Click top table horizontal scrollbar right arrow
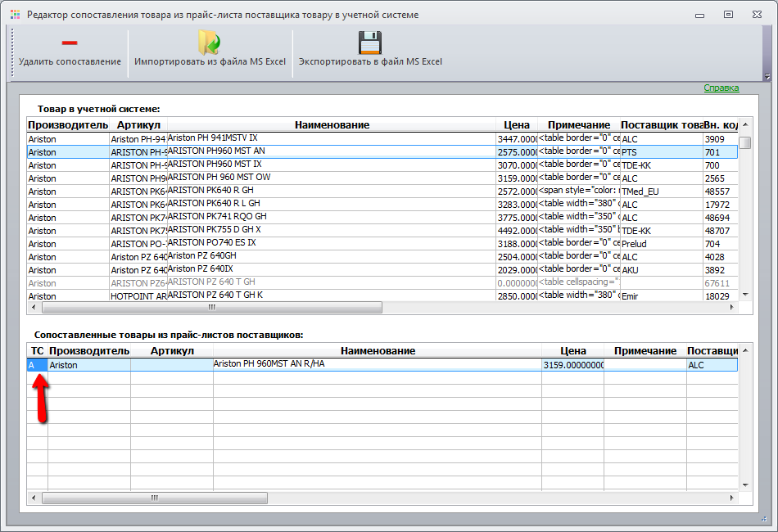 [x=732, y=308]
